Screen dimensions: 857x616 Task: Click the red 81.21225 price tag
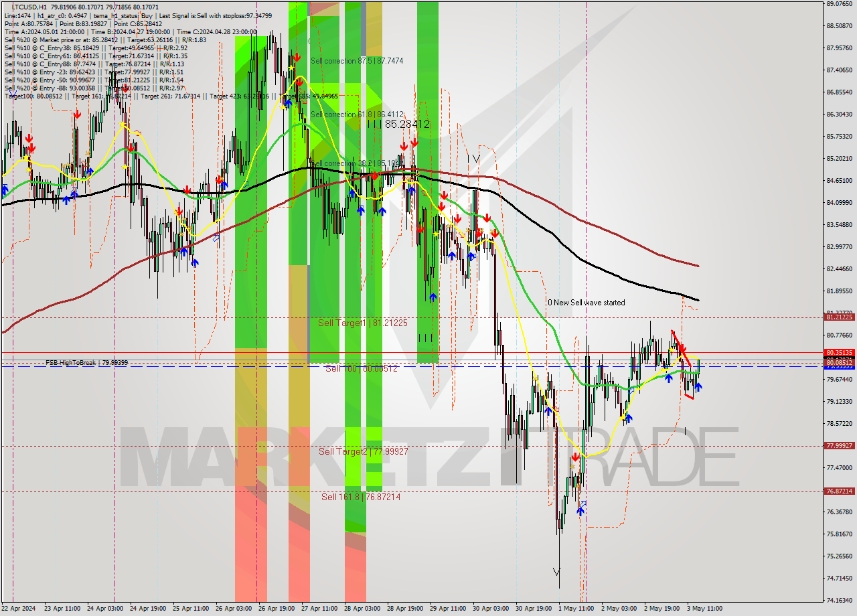(x=839, y=318)
